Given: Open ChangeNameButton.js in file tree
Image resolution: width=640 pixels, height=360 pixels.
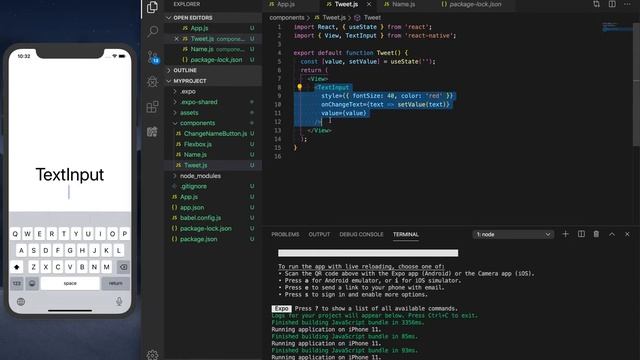Looking at the screenshot, I should click(213, 133).
